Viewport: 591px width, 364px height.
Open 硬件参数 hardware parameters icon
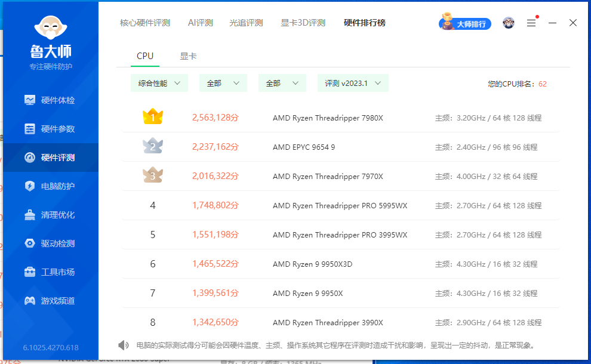click(x=30, y=129)
